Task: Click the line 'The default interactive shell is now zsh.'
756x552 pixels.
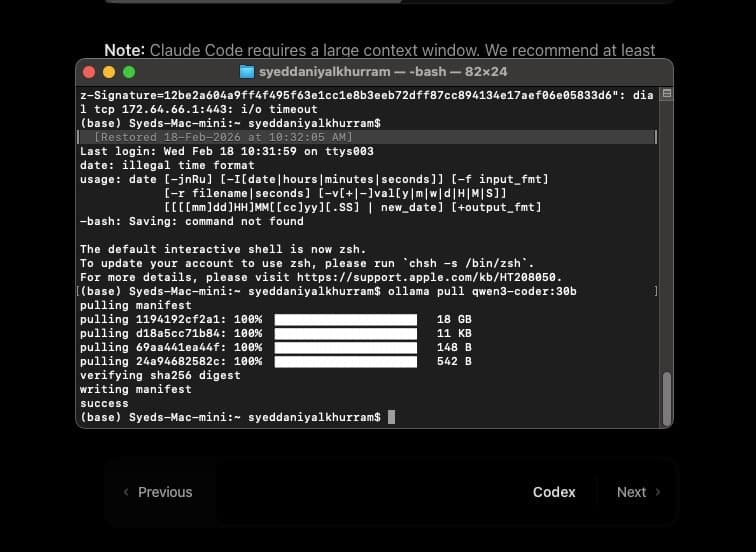Action: (x=223, y=249)
